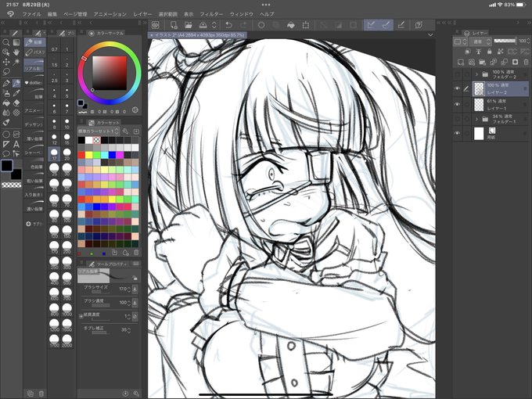Expand the フォルダー 1 layer folder
The height and width of the screenshot is (399, 532).
[476, 119]
